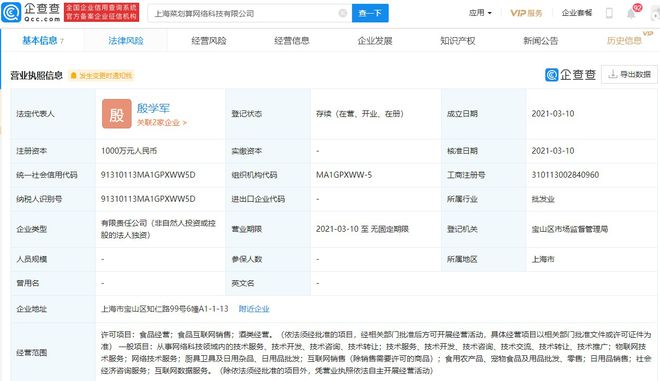Click the change notification bell button

101,76
